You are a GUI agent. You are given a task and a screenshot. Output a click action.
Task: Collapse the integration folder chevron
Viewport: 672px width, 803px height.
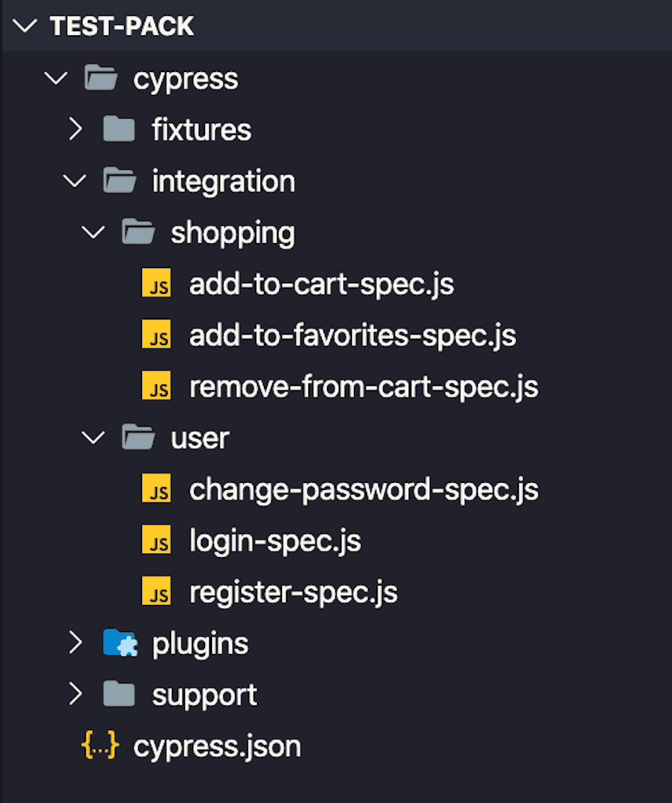pyautogui.click(x=75, y=182)
